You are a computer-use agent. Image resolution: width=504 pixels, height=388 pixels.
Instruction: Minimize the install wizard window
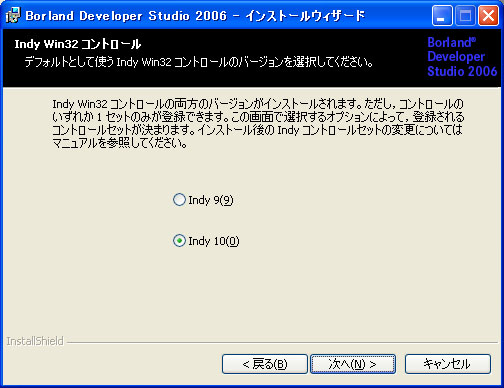[442, 15]
